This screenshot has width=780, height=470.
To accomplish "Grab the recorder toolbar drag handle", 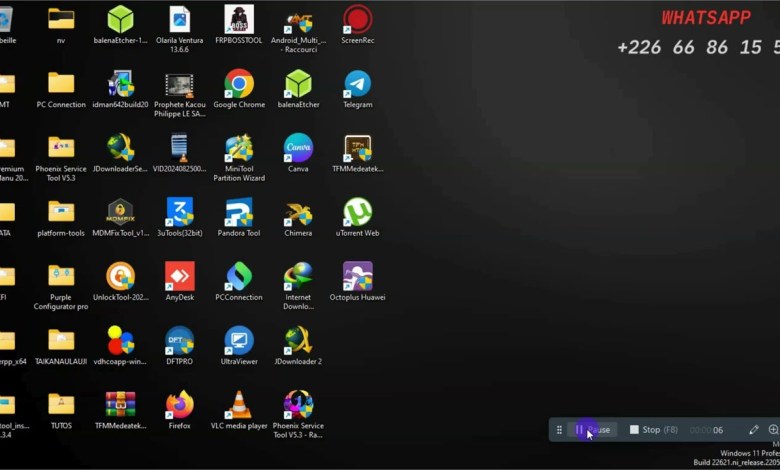I will point(559,430).
